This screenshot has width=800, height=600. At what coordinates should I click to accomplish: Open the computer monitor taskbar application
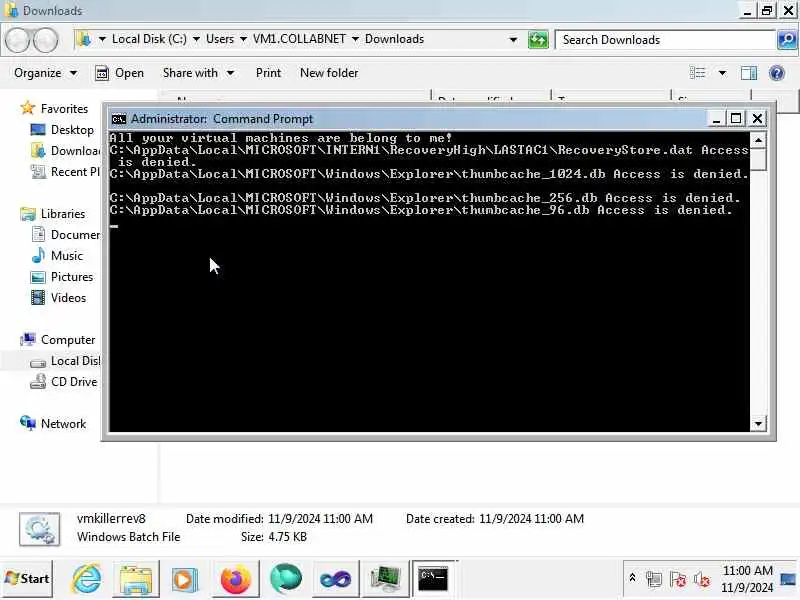tap(385, 579)
